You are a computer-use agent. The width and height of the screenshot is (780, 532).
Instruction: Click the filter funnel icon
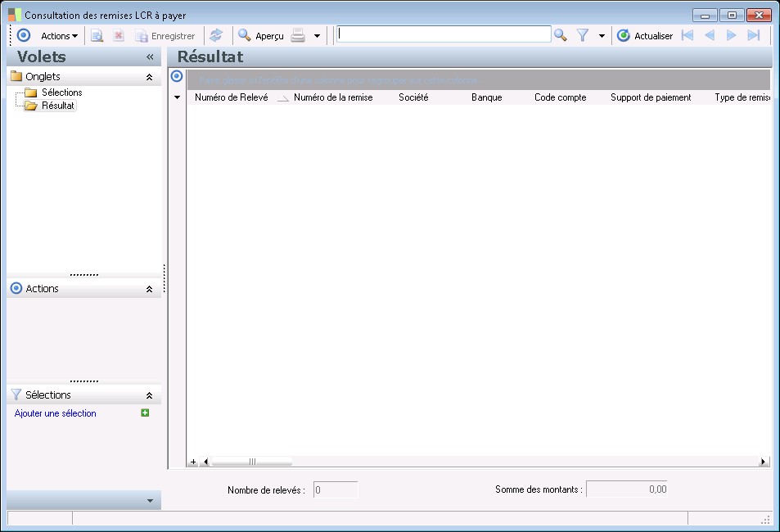coord(583,35)
